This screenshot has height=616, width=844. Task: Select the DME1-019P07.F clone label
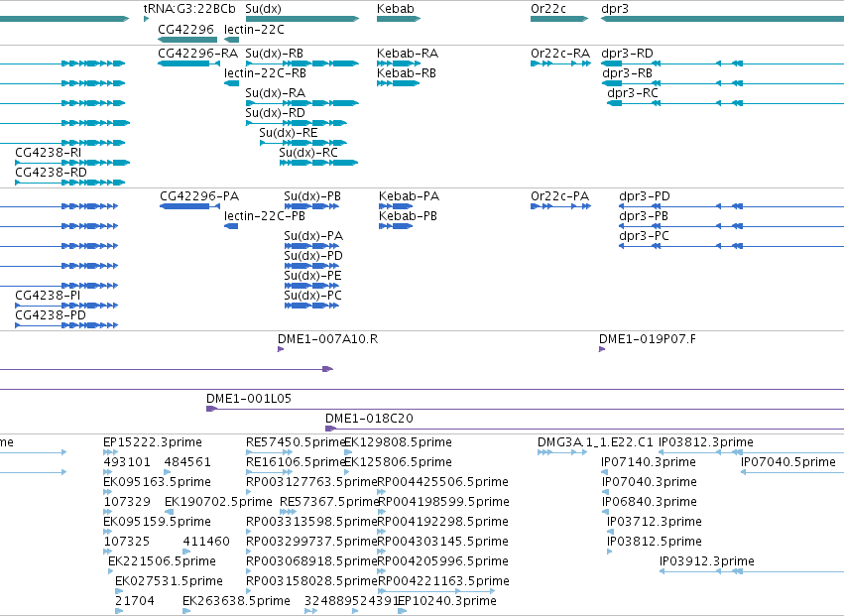647,338
